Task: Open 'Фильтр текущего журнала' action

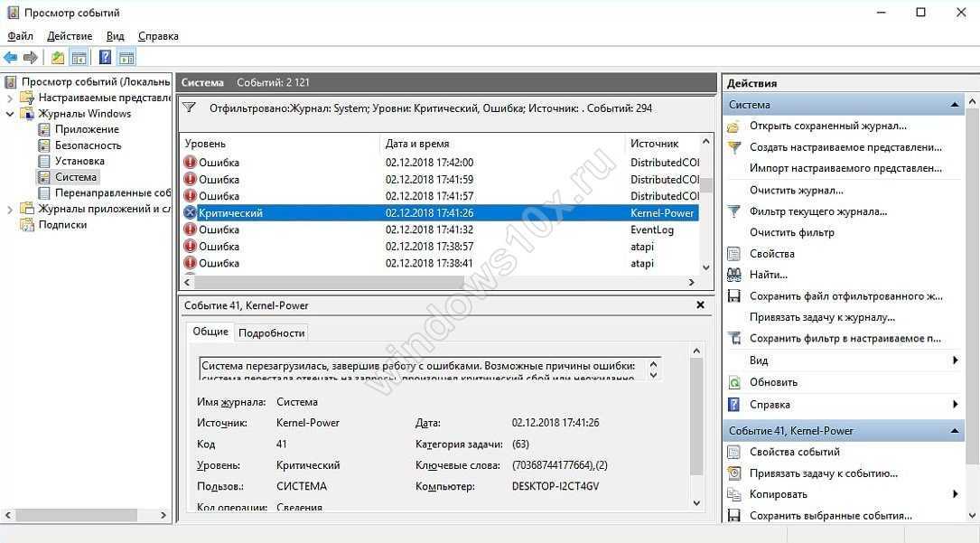Action: pyautogui.click(x=817, y=211)
